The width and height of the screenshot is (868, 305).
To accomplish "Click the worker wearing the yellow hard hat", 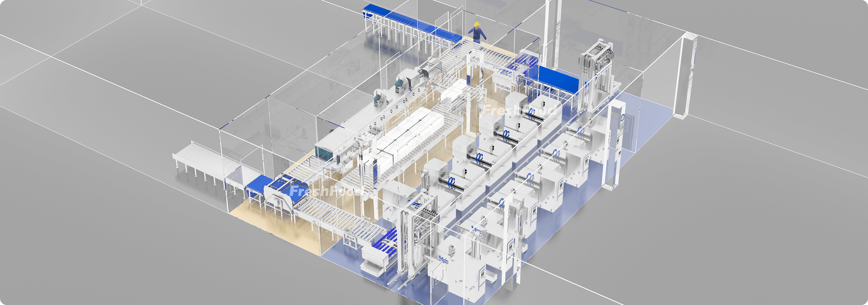I will 477,32.
